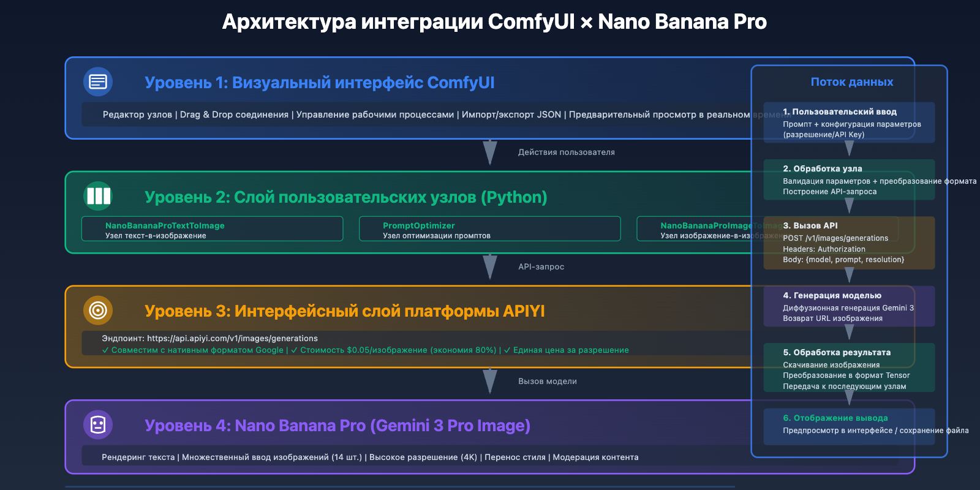Screen dimensions: 980x490
Task: Click the Level 3 APIYI target icon
Action: point(98,311)
